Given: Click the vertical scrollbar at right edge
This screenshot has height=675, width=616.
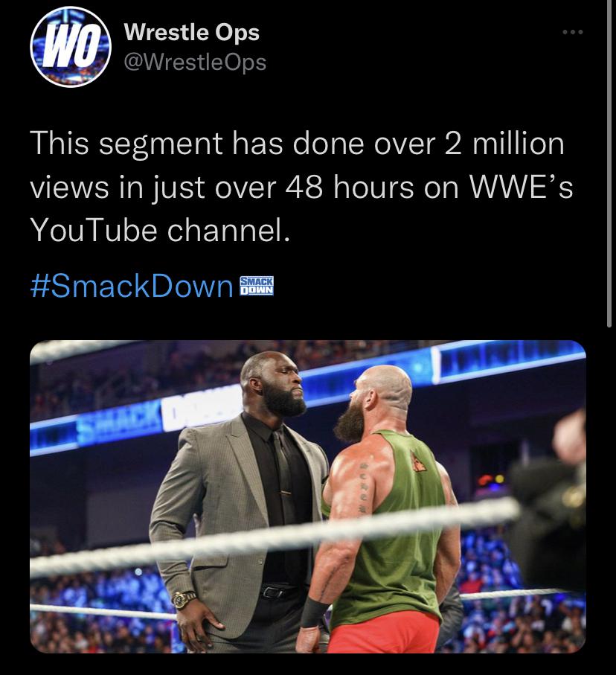Looking at the screenshot, I should coord(609,164).
